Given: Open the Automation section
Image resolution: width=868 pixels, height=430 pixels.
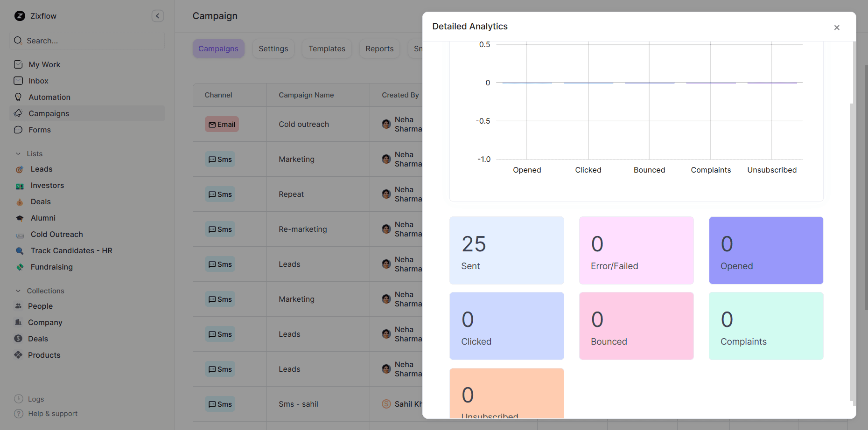Looking at the screenshot, I should pos(48,97).
